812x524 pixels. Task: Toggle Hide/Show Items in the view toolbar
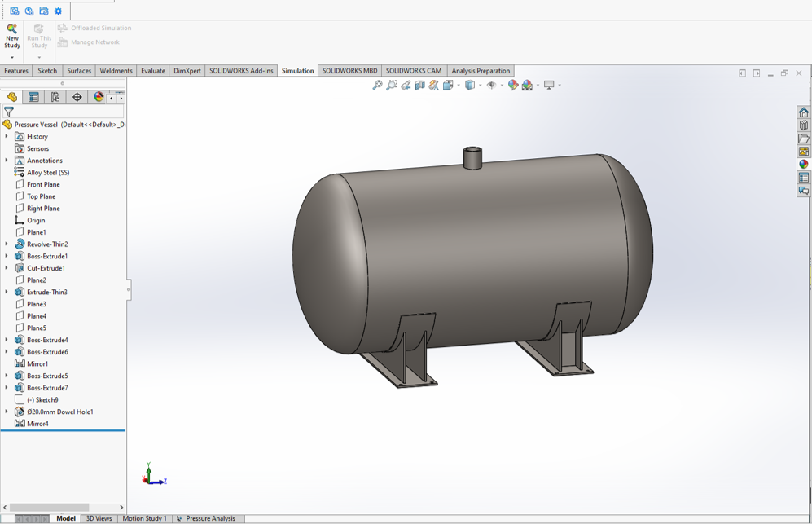pos(490,86)
